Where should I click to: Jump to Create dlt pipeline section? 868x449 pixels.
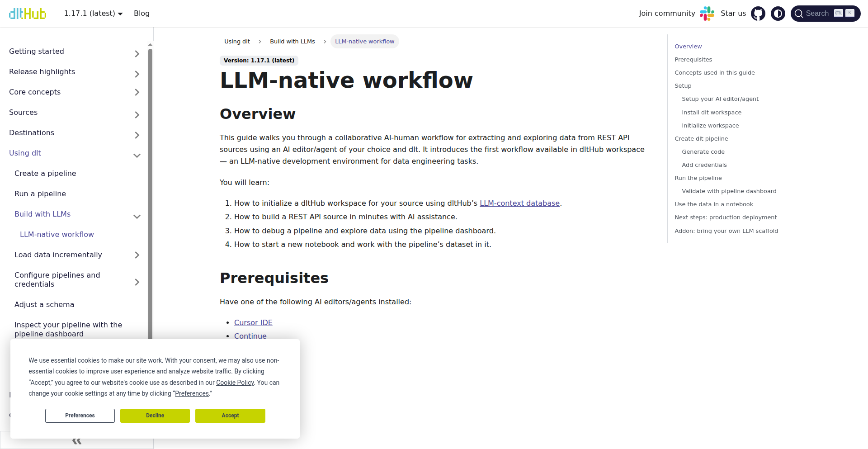[x=701, y=139]
